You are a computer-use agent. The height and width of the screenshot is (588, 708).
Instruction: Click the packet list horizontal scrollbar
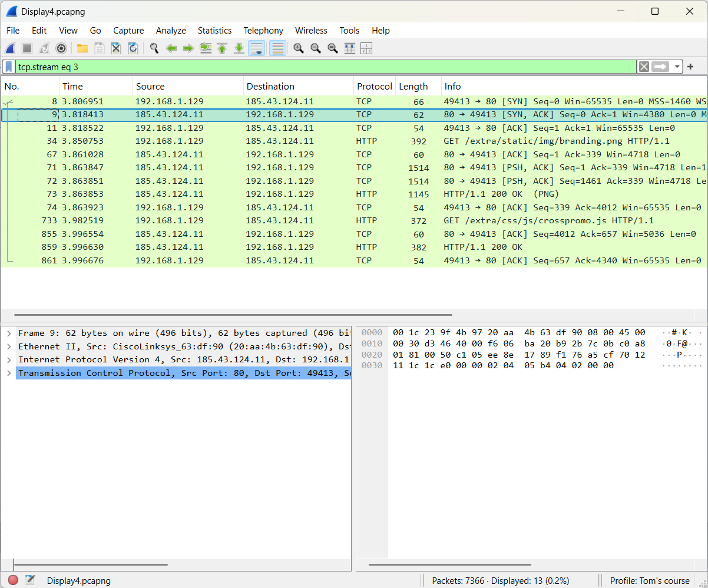point(233,315)
